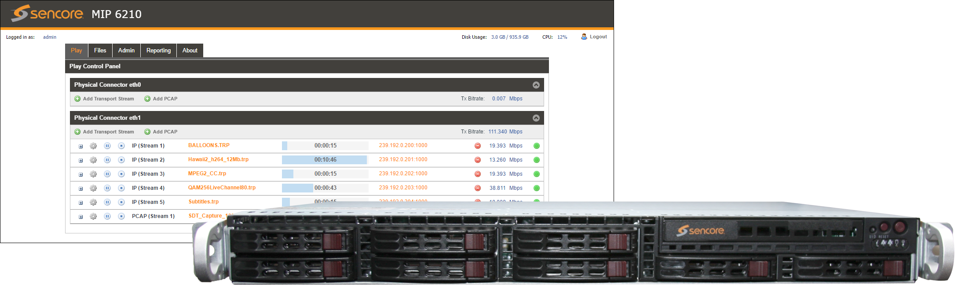
Task: Stop IP (Stream 3) playback
Action: [x=121, y=174]
